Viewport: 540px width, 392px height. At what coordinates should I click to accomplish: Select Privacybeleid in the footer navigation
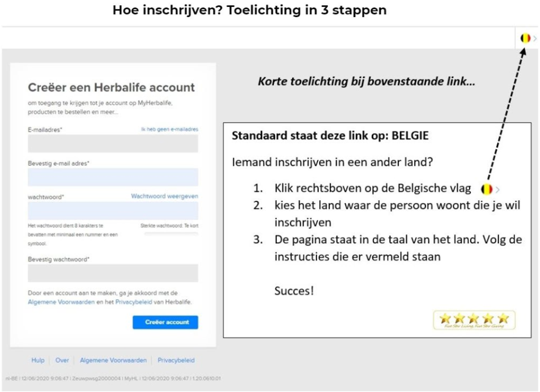[176, 361]
